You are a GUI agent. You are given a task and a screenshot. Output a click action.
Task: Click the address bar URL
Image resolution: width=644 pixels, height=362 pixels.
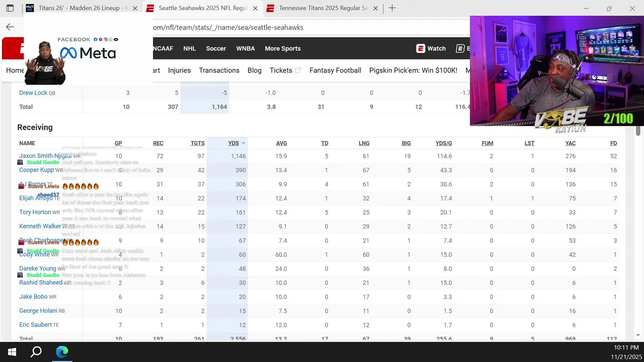(228, 27)
